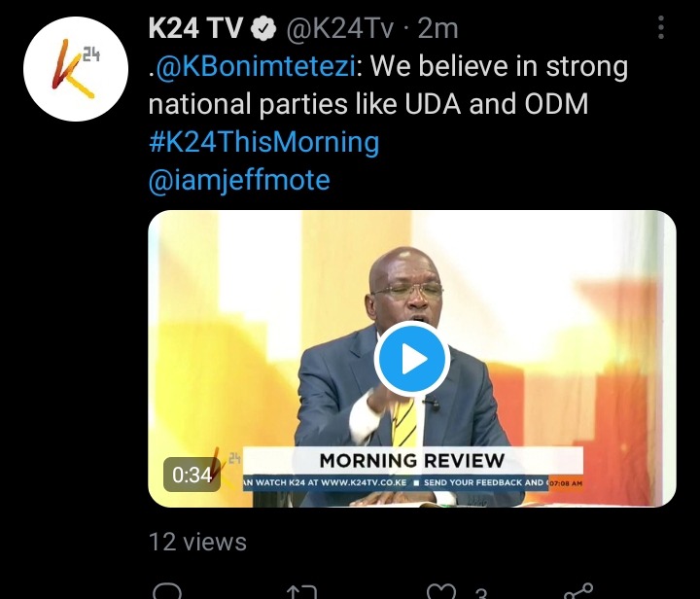This screenshot has width=700, height=599.
Task: Follow the #K24ThisMorning hashtag link
Action: (x=263, y=142)
